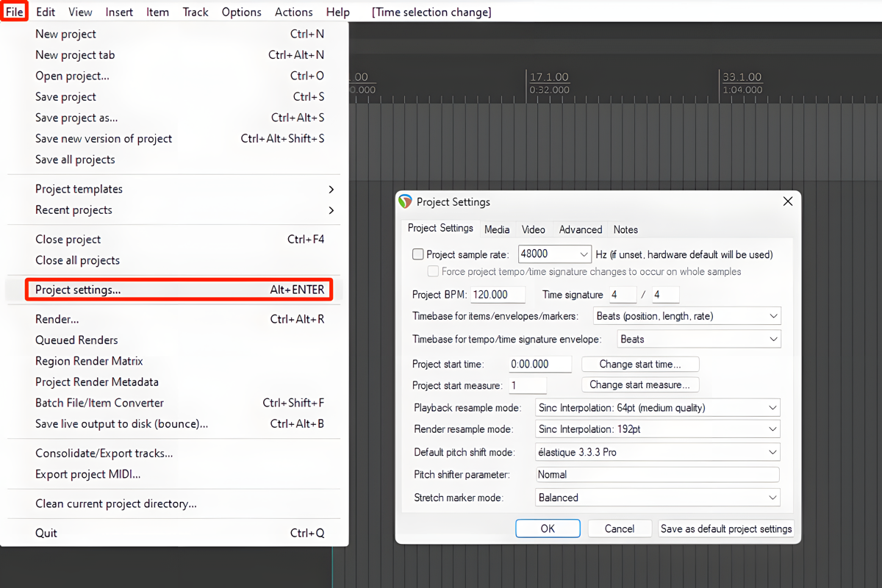This screenshot has height=588, width=882.
Task: Switch to the Media tab
Action: (497, 229)
